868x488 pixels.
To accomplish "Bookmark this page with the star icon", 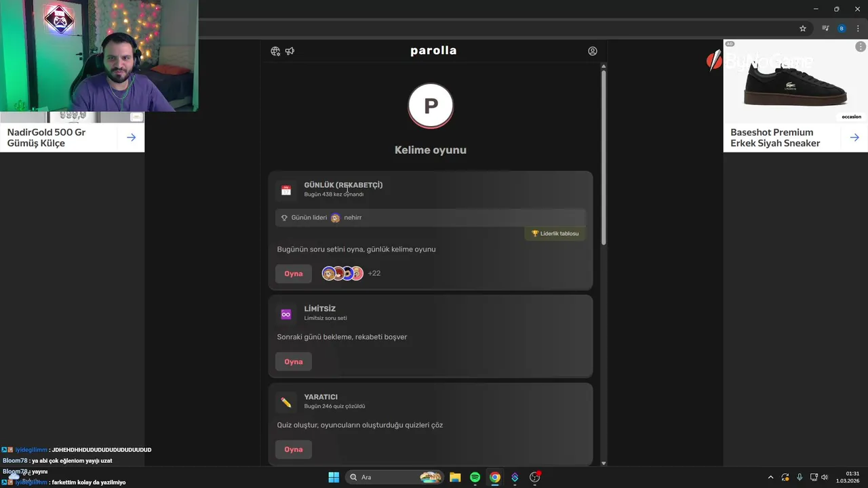I will coord(803,28).
